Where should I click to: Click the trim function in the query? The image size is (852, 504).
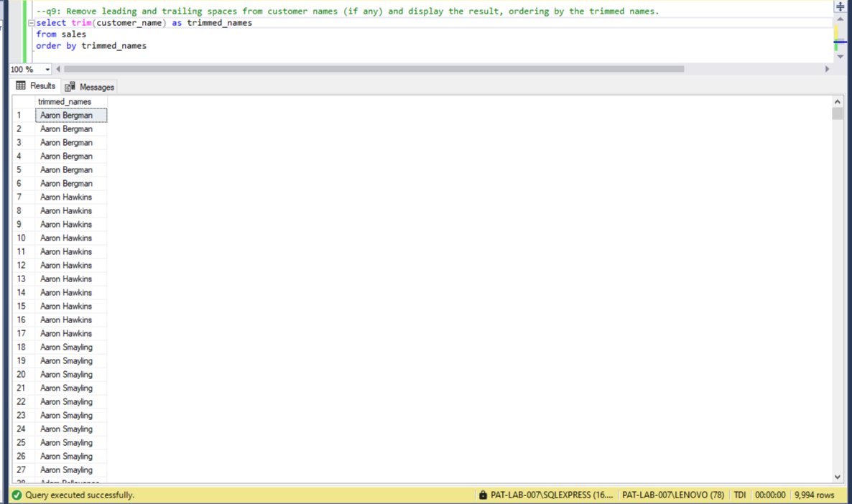pyautogui.click(x=81, y=23)
